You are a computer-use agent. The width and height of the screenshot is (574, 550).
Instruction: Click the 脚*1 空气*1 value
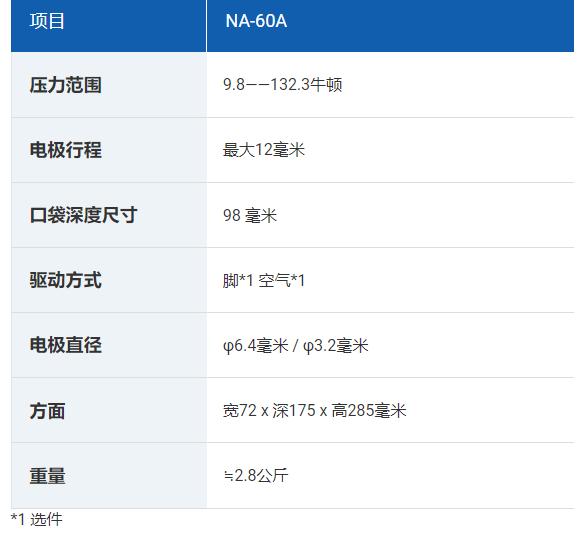pyautogui.click(x=264, y=281)
